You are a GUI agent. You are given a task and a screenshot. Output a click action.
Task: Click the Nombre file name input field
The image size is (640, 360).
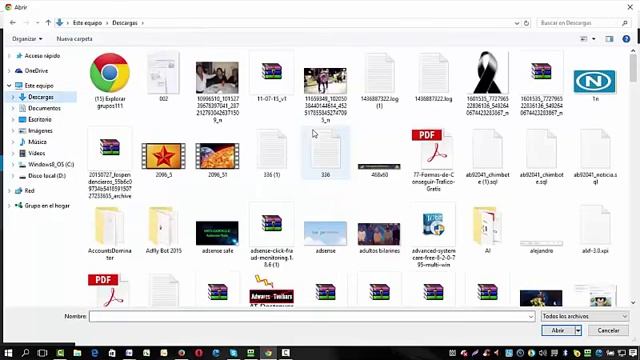tap(309, 316)
